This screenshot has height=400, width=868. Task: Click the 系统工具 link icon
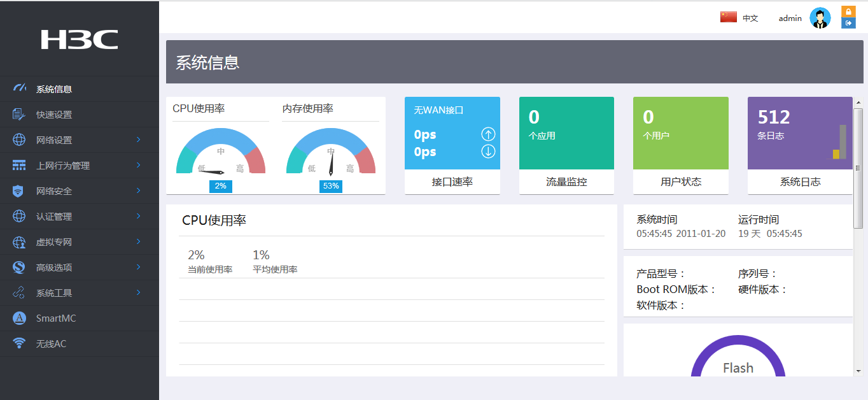pyautogui.click(x=19, y=292)
